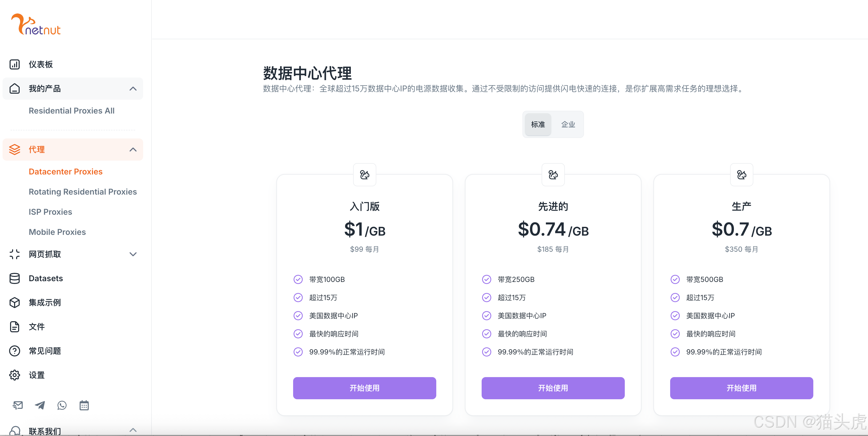This screenshot has height=436, width=868.
Task: Collapse the 代理 section
Action: pyautogui.click(x=132, y=150)
